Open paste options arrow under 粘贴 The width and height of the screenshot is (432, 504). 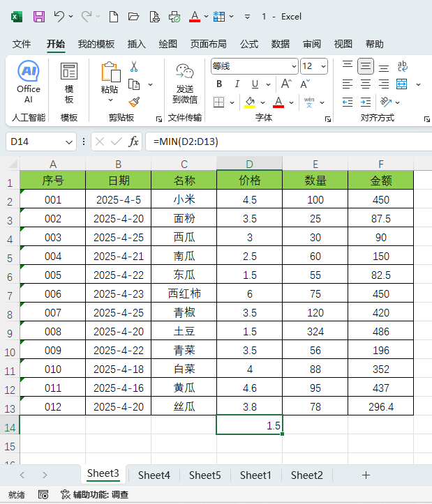(x=110, y=100)
